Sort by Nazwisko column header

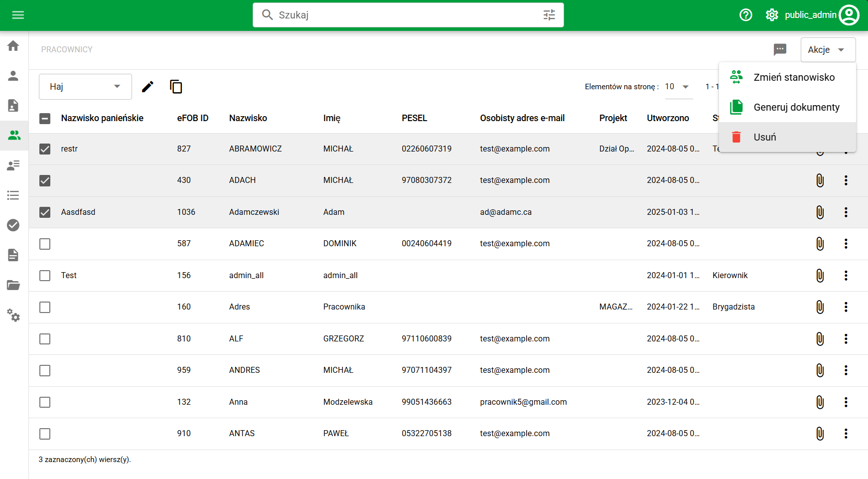pos(248,118)
